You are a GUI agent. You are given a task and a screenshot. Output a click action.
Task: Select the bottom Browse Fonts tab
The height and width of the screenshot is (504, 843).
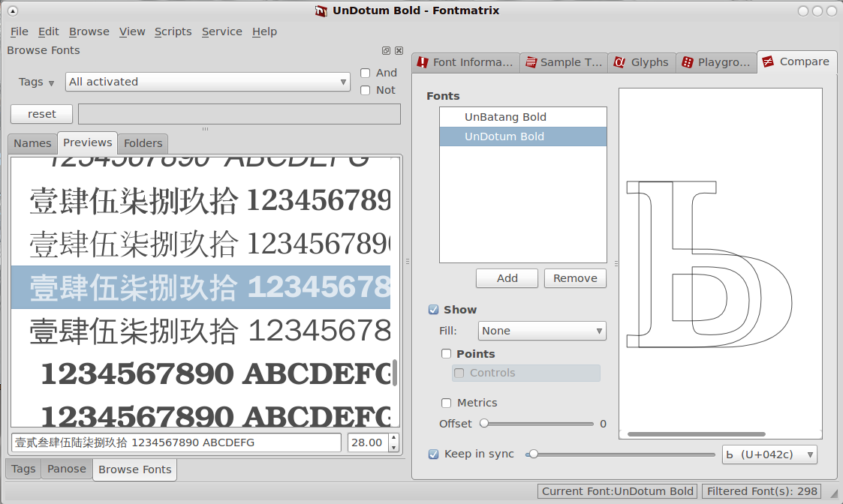135,469
